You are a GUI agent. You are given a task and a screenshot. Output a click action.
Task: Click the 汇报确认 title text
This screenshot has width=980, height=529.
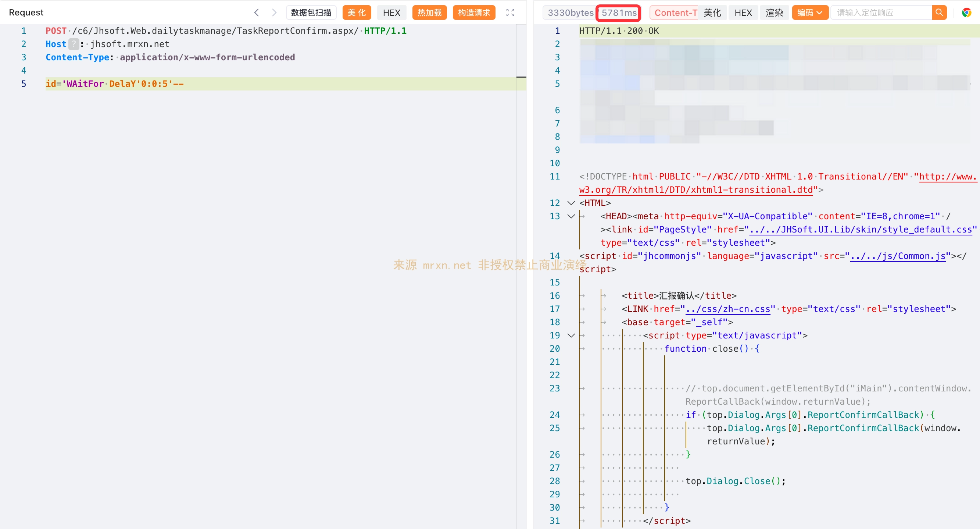pyautogui.click(x=677, y=295)
